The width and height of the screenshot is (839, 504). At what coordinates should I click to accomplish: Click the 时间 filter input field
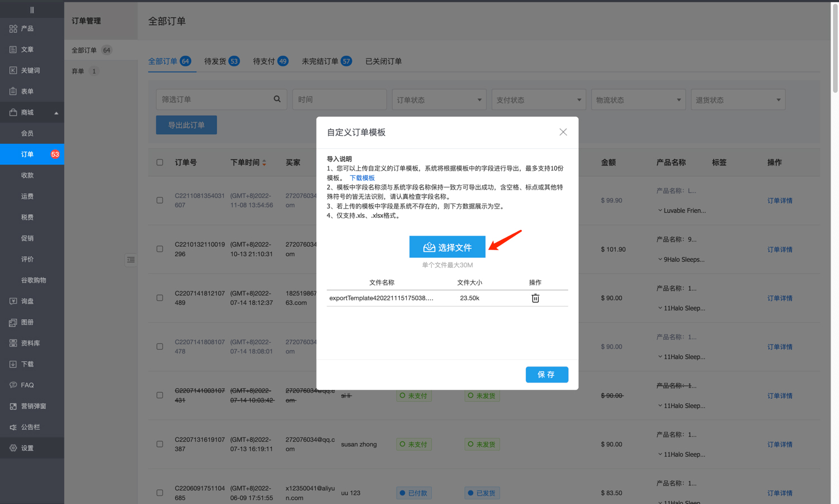click(x=339, y=100)
